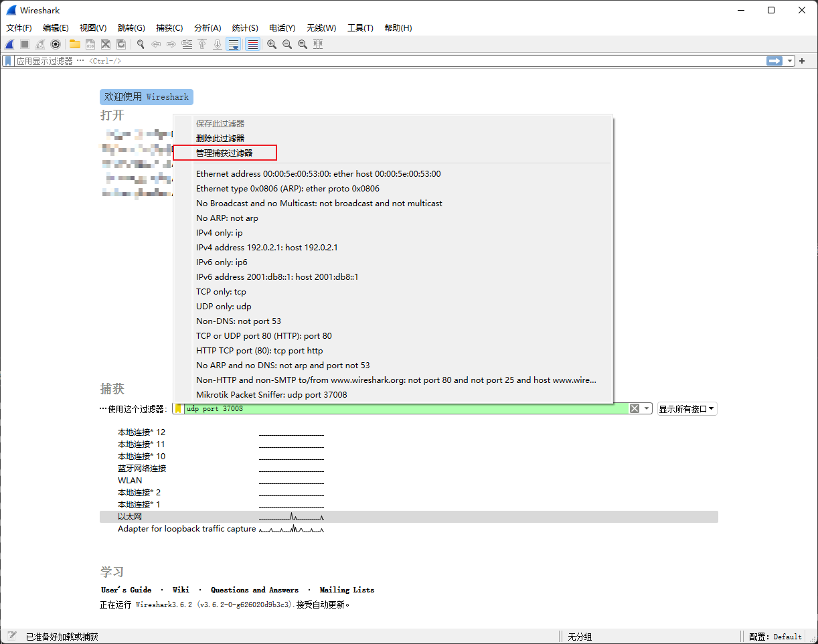Screen dimensions: 818x644
Task: Click the stop capture square icon
Action: pos(25,44)
